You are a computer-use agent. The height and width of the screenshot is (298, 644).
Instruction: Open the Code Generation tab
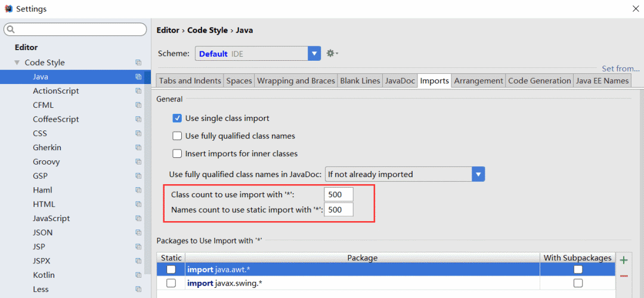pyautogui.click(x=539, y=81)
